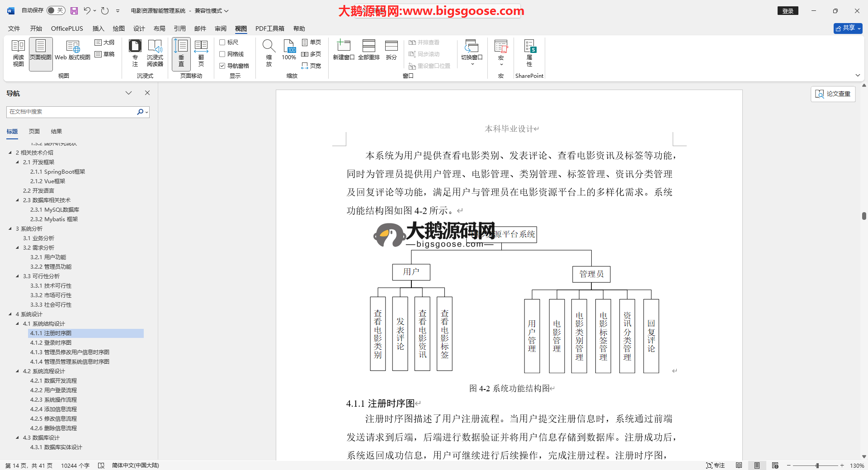Open a New Window (新建窗口)

343,50
